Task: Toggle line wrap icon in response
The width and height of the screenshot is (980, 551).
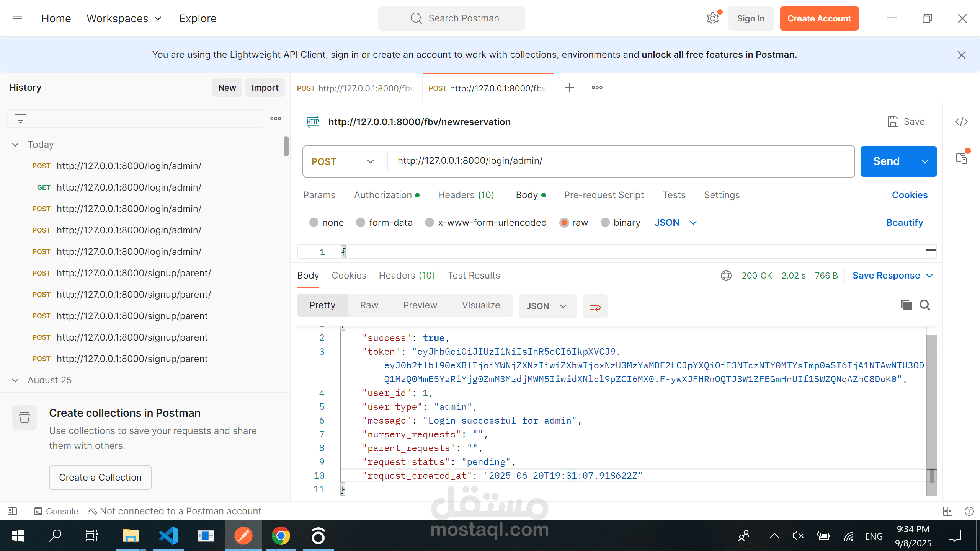Action: [595, 306]
